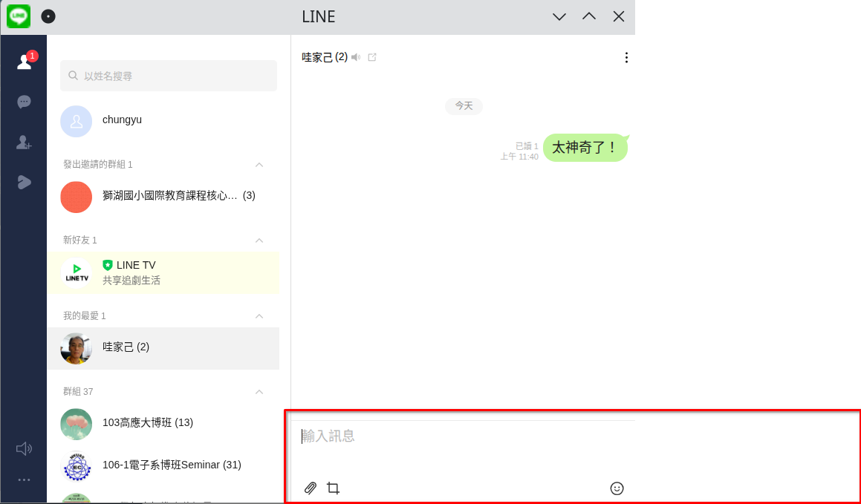Toggle sidebar sound speaker setting
Image resolution: width=861 pixels, height=504 pixels.
24,448
